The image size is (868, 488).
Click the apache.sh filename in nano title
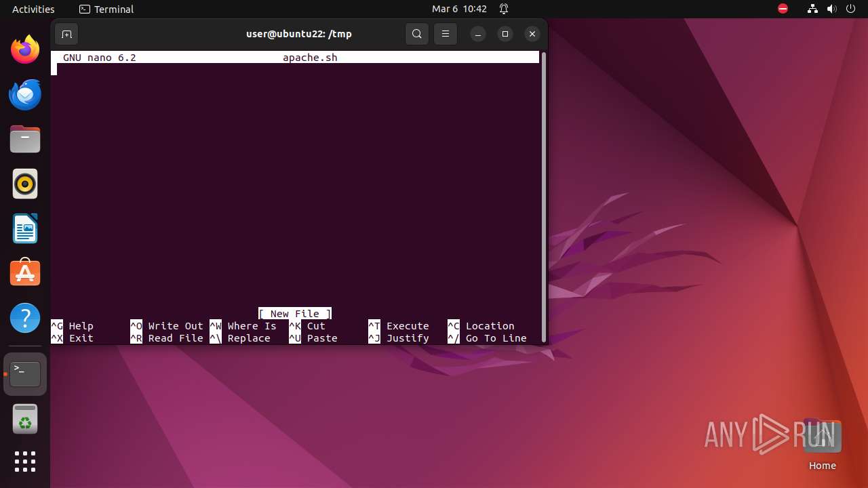coord(310,58)
